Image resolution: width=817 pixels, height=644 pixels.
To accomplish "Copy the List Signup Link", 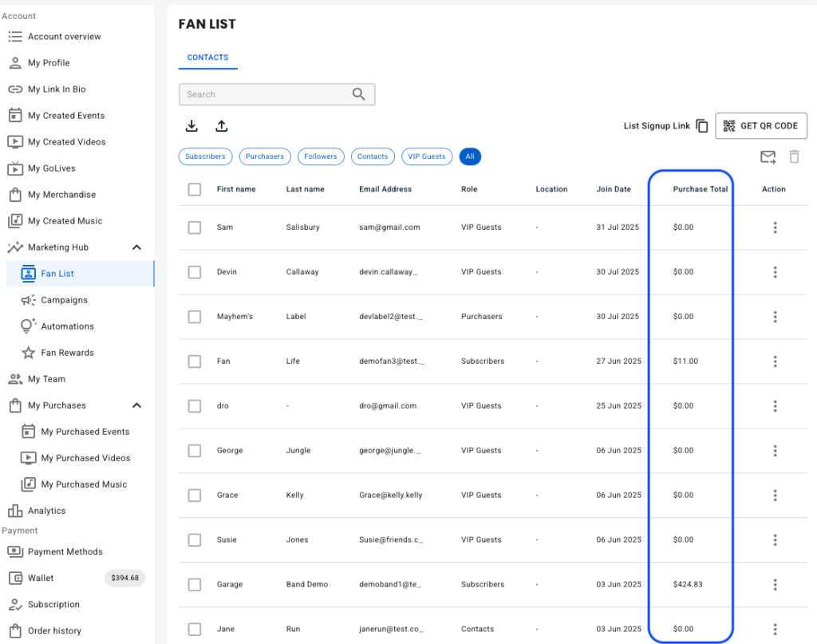I will pos(702,126).
